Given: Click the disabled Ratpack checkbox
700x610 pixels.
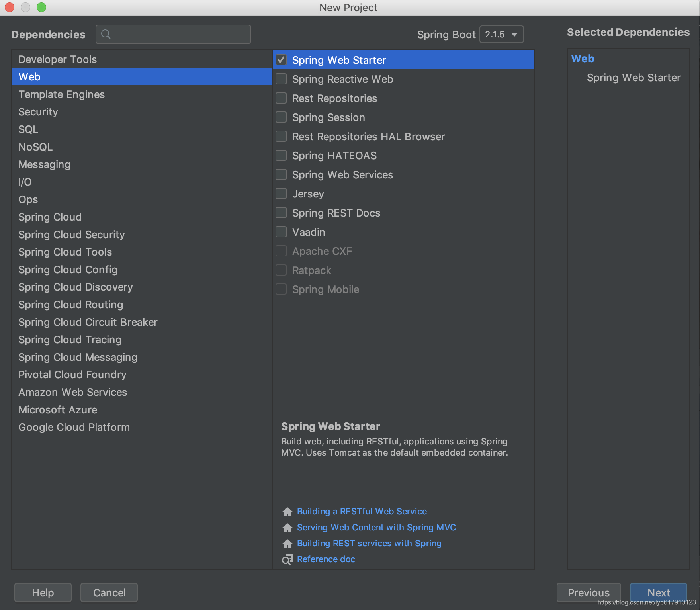Looking at the screenshot, I should click(281, 270).
